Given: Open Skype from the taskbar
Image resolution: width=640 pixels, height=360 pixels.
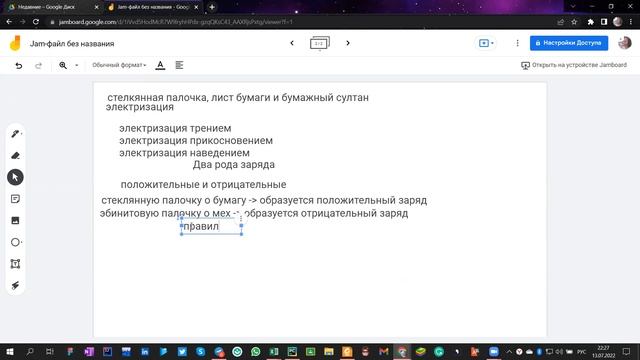Looking at the screenshot, I should pyautogui.click(x=200, y=351).
